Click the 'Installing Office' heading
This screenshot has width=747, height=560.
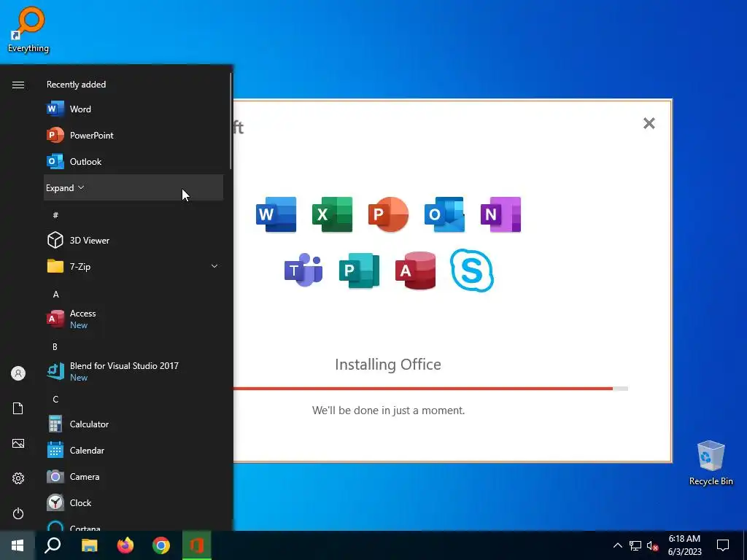pos(388,365)
